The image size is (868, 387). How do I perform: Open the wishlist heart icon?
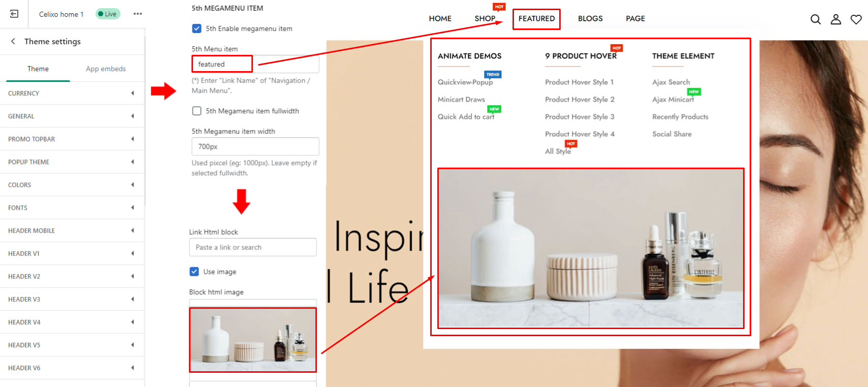pyautogui.click(x=856, y=19)
